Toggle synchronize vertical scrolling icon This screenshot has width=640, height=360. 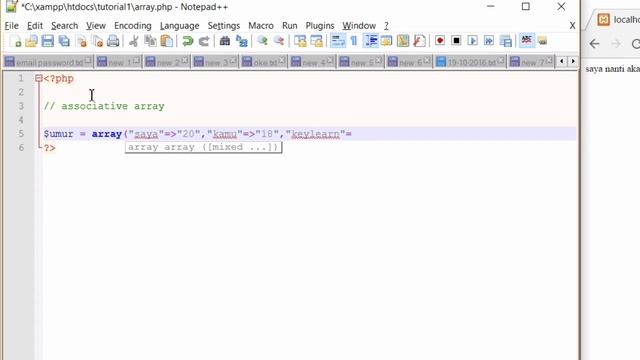tap(300, 41)
